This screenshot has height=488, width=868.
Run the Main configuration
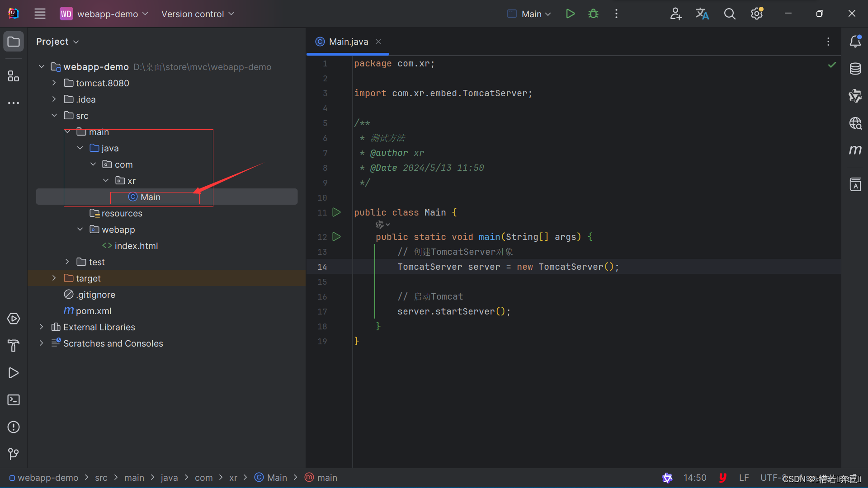point(570,14)
